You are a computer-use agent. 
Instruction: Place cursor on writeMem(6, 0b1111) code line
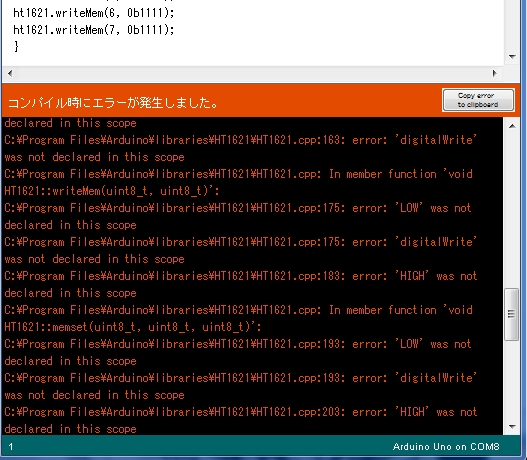[x=94, y=13]
